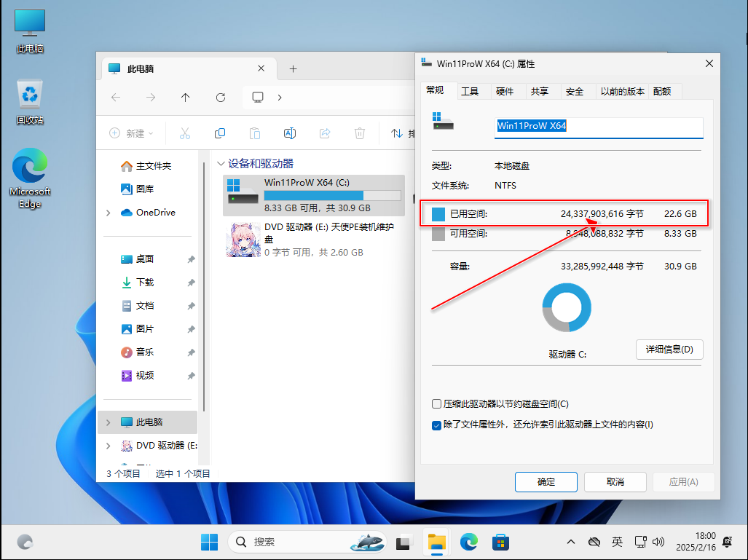748x560 pixels.
Task: Close the properties dialog
Action: [709, 63]
